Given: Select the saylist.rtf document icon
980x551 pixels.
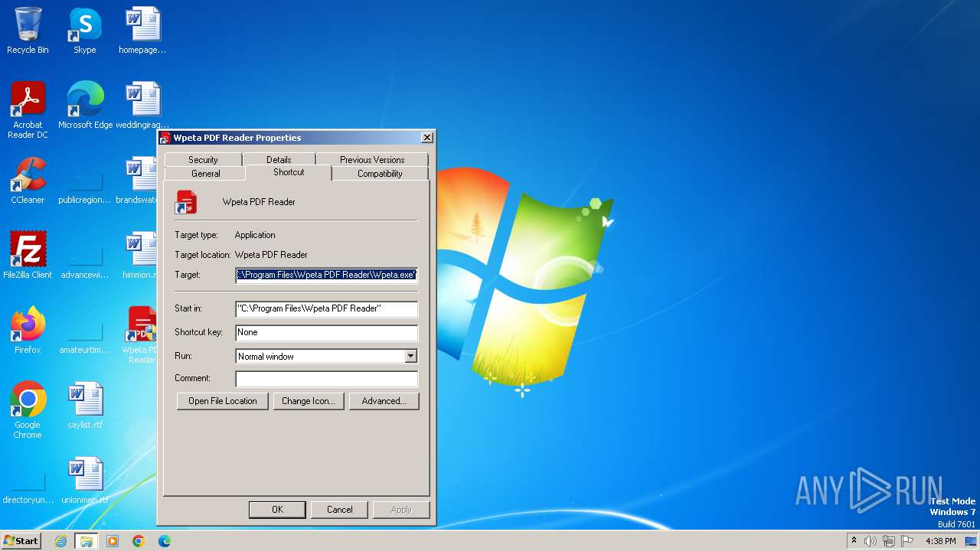Looking at the screenshot, I should (x=85, y=406).
